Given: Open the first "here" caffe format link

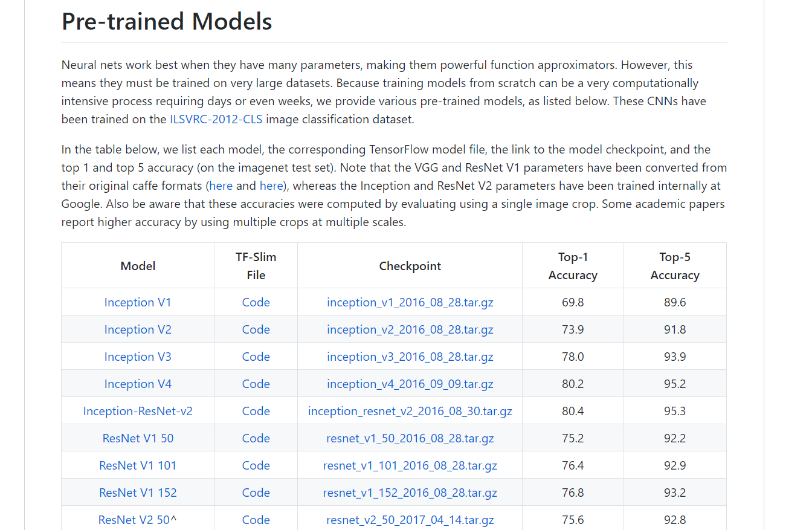Looking at the screenshot, I should coord(221,186).
